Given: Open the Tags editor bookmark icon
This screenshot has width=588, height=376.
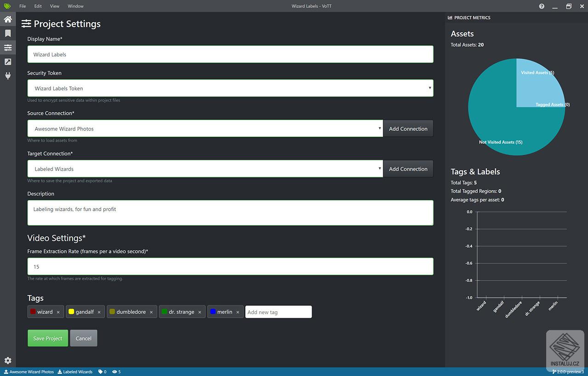Looking at the screenshot, I should 8,34.
